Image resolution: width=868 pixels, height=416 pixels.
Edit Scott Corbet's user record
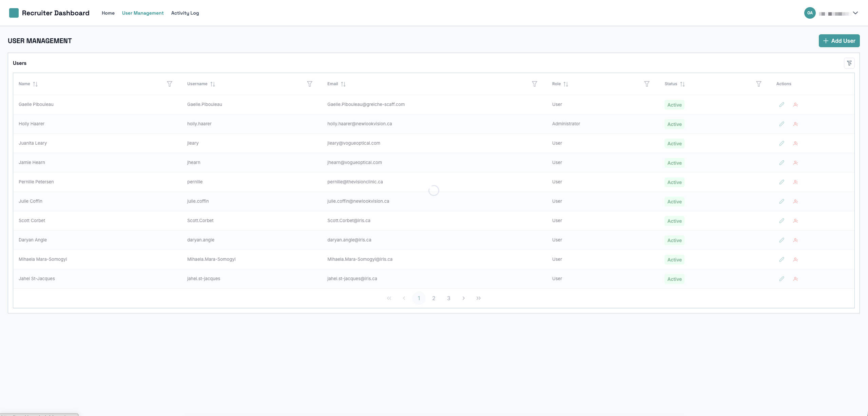pyautogui.click(x=782, y=221)
